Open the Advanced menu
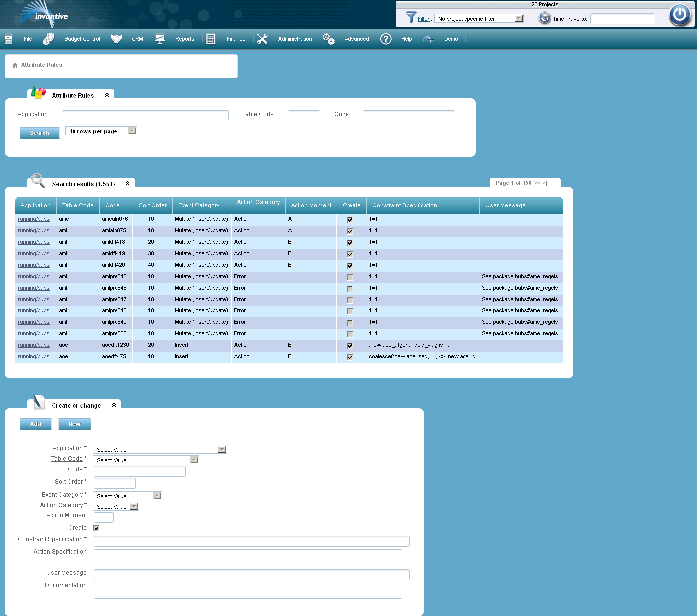697x616 pixels. point(356,39)
